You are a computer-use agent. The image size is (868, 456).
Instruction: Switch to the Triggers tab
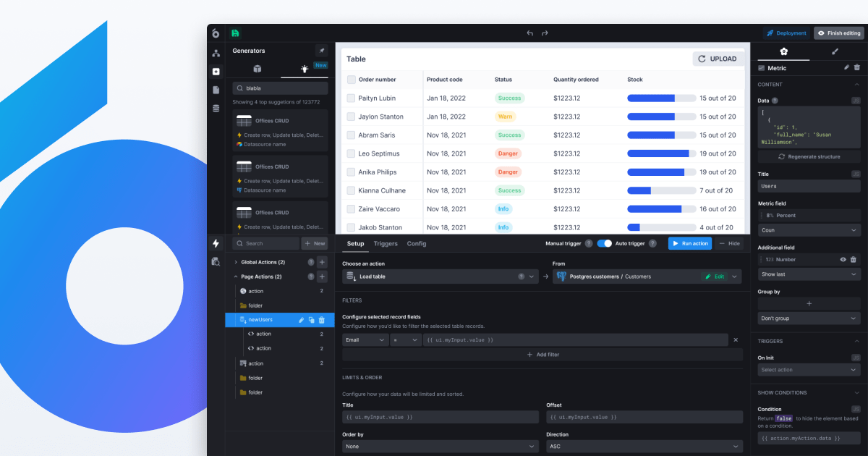click(386, 244)
